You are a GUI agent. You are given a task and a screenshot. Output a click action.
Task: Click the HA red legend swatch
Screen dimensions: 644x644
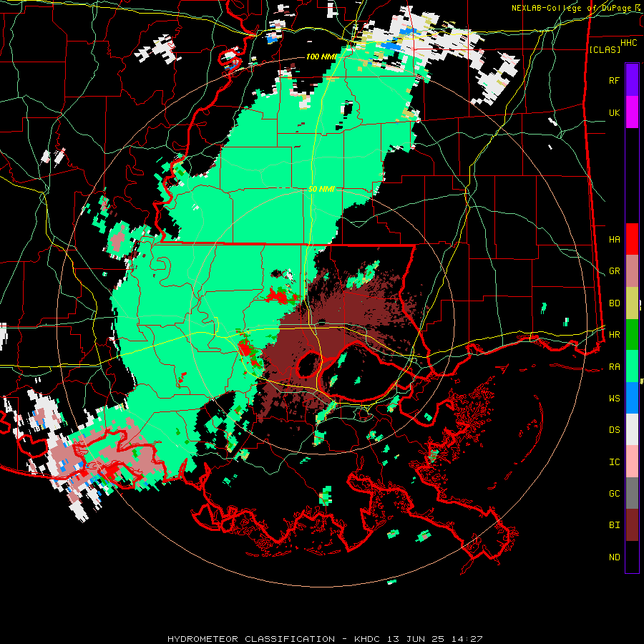[632, 239]
